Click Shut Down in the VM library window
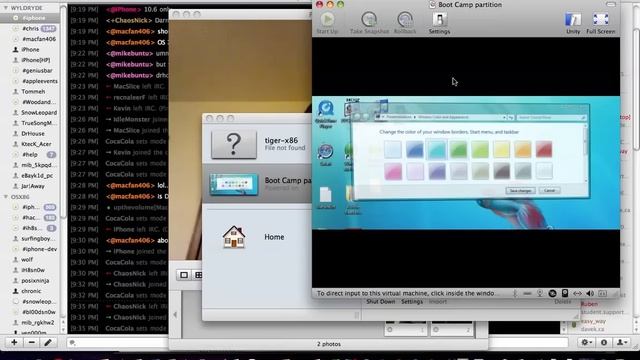The image size is (640, 360). click(x=380, y=302)
